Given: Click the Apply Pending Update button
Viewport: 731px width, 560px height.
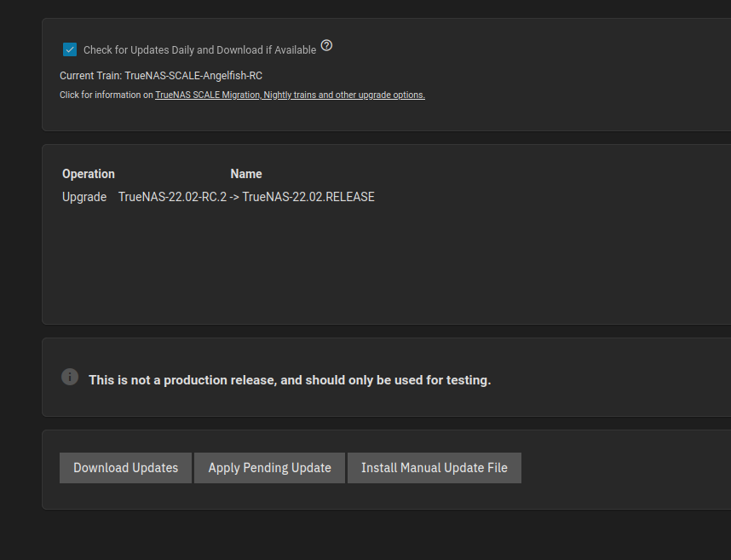Looking at the screenshot, I should tap(269, 468).
